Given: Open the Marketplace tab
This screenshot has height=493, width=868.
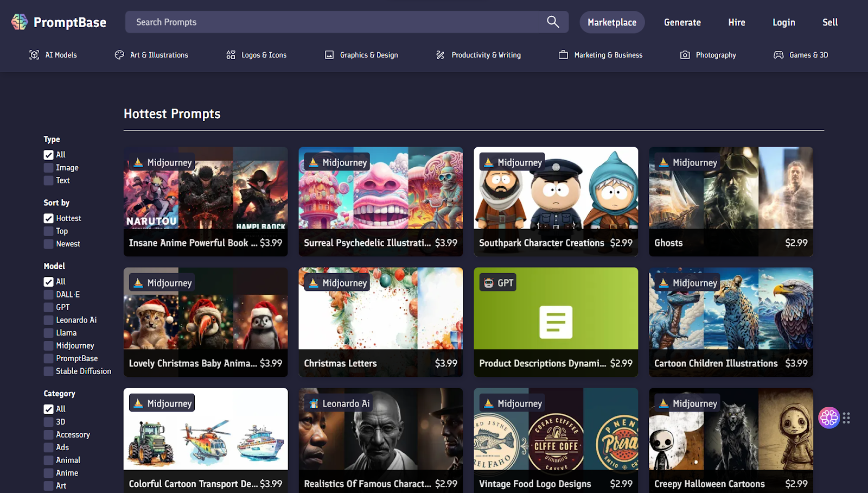Looking at the screenshot, I should [612, 22].
